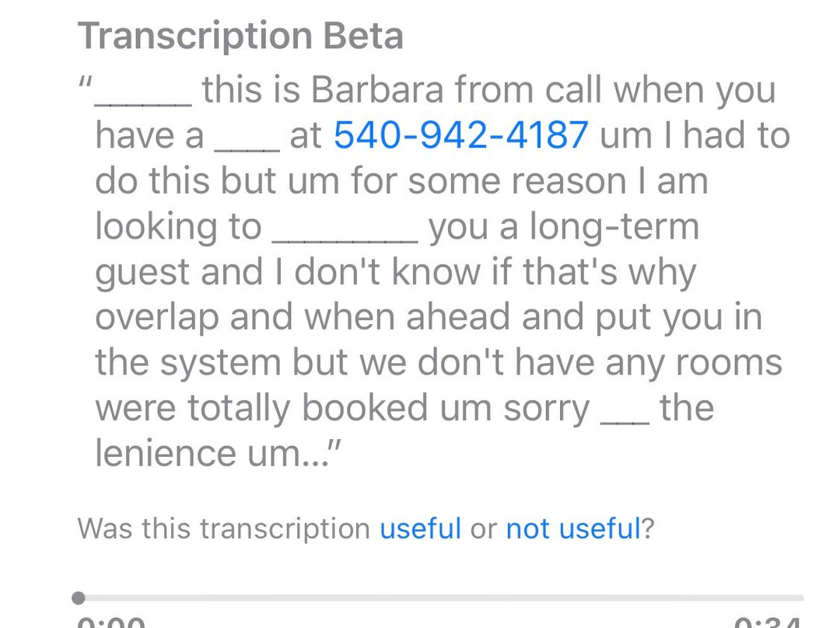The width and height of the screenshot is (840, 628).
Task: Tap the Transcription Beta heading
Action: point(241,36)
